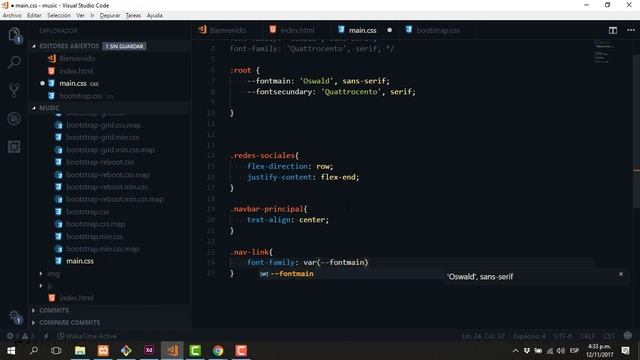Open the red Camtasia recorder taskbar icon
The image size is (640, 360).
[241, 351]
